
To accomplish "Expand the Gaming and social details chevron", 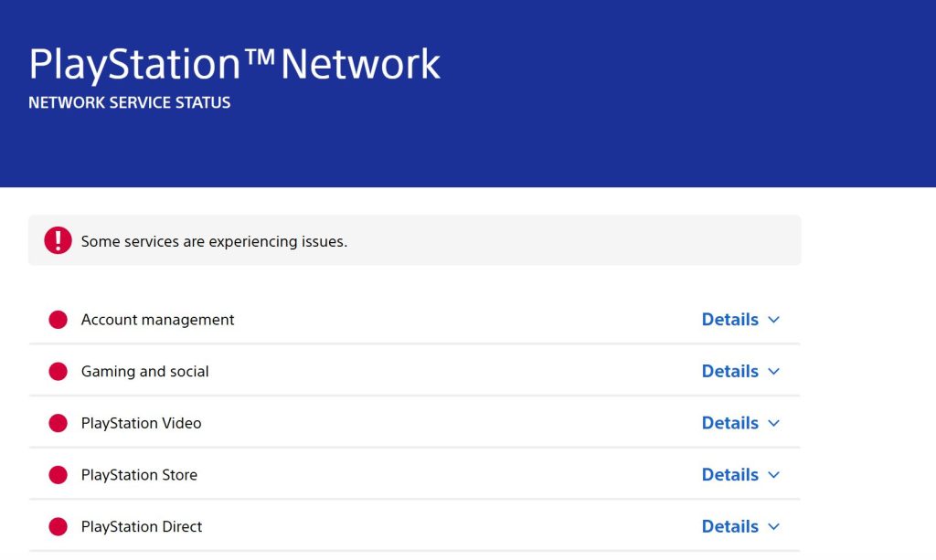I will point(772,372).
